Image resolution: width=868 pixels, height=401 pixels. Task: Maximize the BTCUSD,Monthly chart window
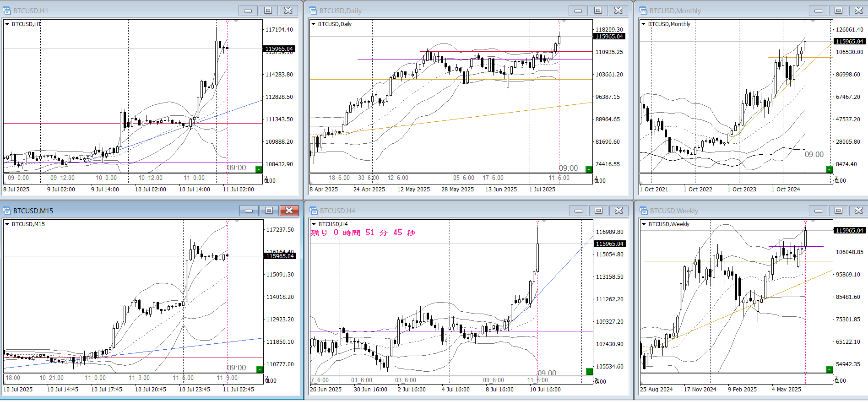(838, 11)
